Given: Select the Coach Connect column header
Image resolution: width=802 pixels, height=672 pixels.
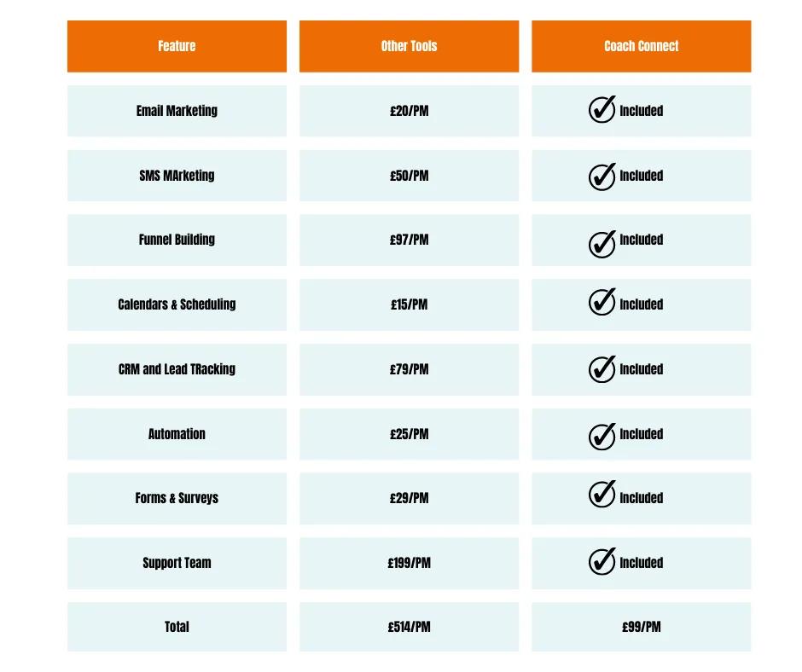Looking at the screenshot, I should 641,46.
